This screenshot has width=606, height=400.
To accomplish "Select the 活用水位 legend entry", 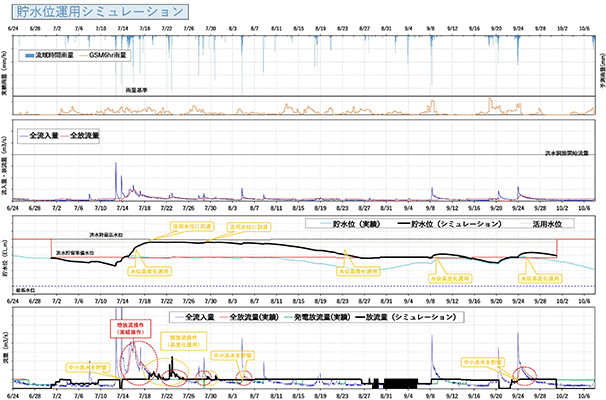I will (x=540, y=224).
